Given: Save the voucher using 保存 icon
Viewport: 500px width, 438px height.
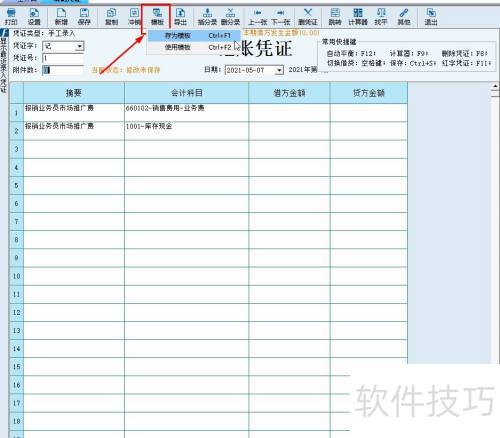Looking at the screenshot, I should (84, 17).
